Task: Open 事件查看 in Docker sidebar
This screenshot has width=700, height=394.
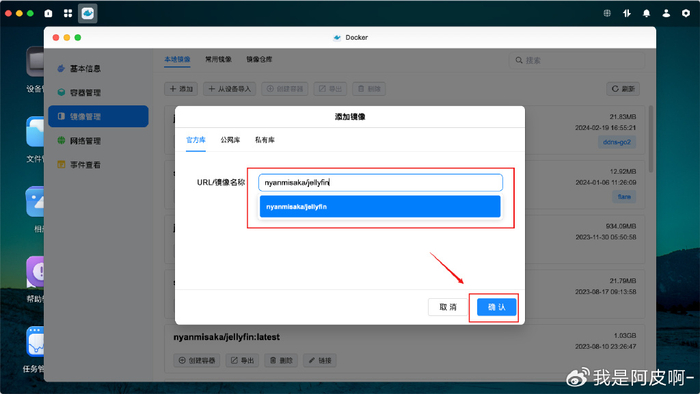Action: click(x=98, y=165)
